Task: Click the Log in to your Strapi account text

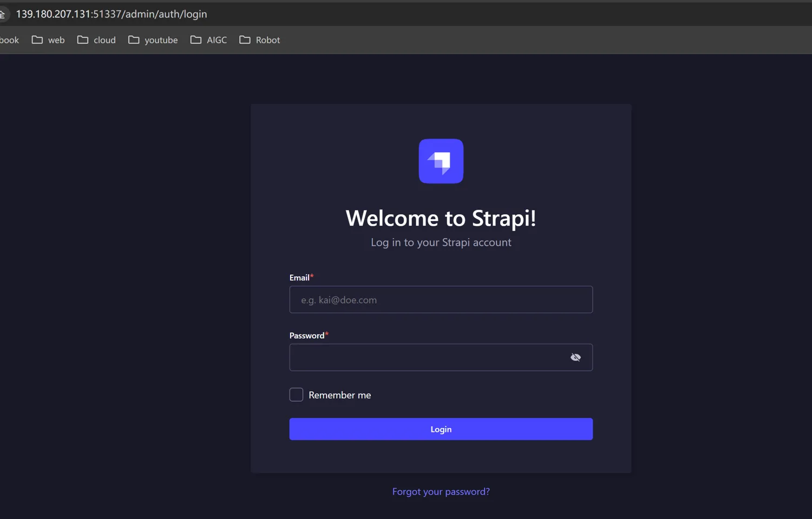Action: click(x=441, y=242)
